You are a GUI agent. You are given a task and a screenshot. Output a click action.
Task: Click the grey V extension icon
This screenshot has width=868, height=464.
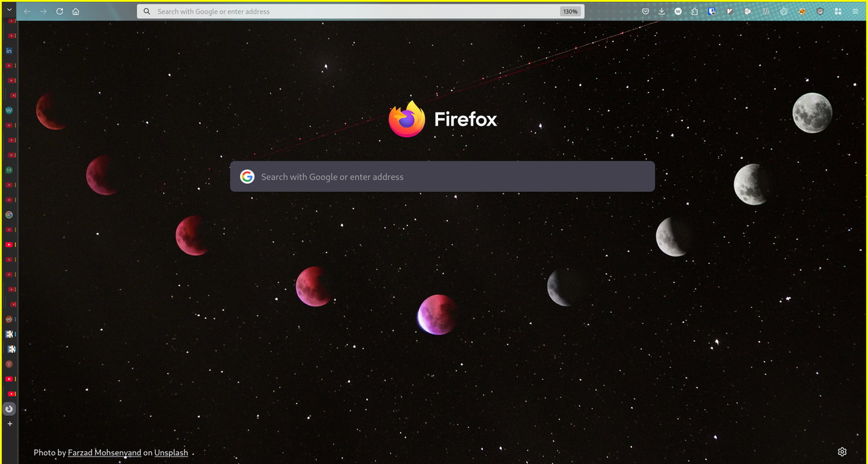730,12
